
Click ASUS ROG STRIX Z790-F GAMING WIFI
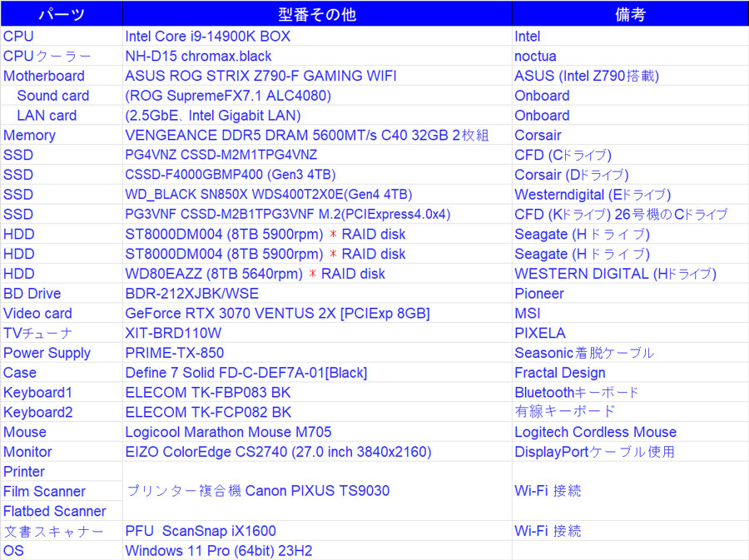pos(260,76)
